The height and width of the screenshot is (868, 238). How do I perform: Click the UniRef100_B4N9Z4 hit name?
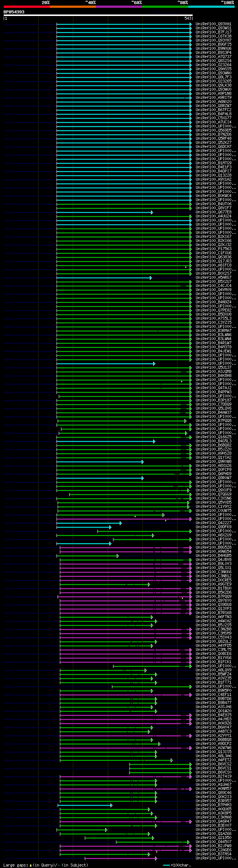pyautogui.click(x=213, y=302)
